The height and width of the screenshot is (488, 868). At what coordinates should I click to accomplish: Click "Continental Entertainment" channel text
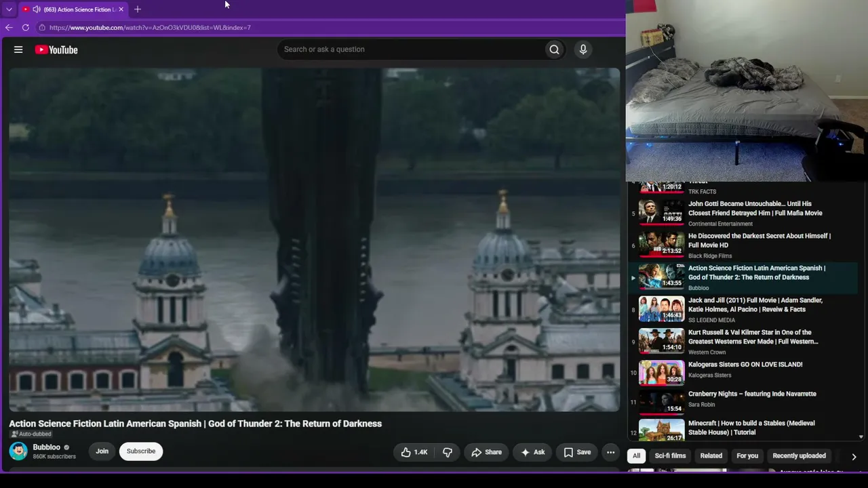click(720, 224)
